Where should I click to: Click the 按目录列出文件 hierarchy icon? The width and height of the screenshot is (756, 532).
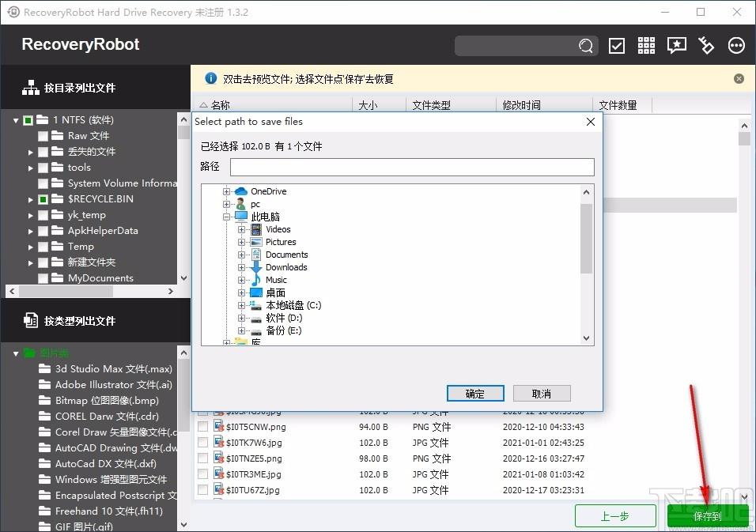coord(30,88)
